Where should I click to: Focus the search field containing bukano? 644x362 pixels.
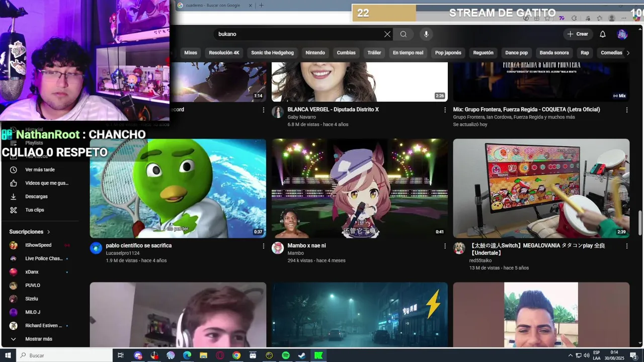(299, 34)
